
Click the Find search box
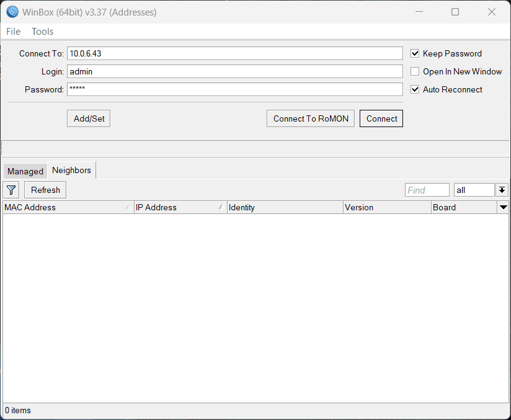click(x=427, y=190)
